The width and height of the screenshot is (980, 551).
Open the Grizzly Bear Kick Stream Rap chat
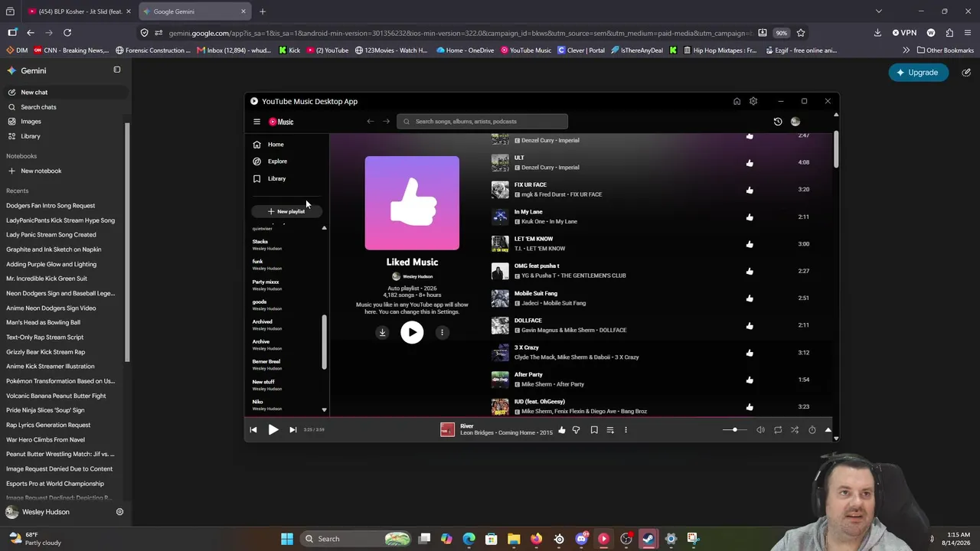(x=46, y=352)
